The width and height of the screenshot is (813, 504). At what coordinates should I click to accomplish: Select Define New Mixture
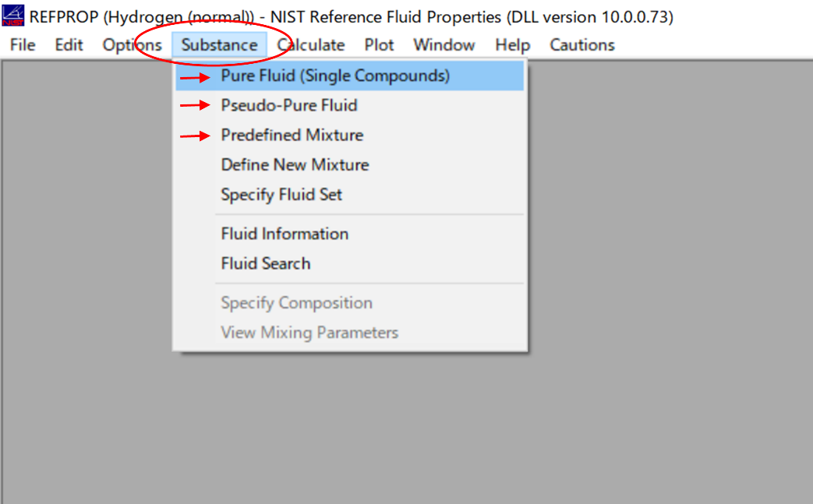295,165
